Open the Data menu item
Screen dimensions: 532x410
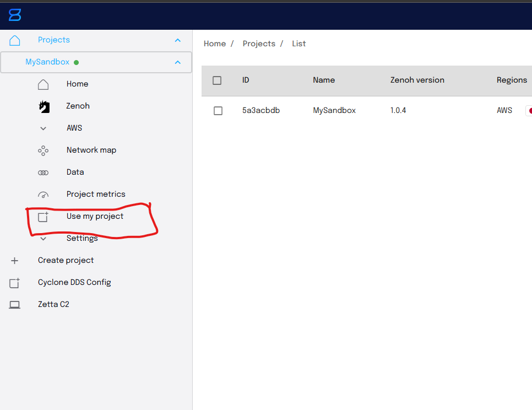point(75,172)
